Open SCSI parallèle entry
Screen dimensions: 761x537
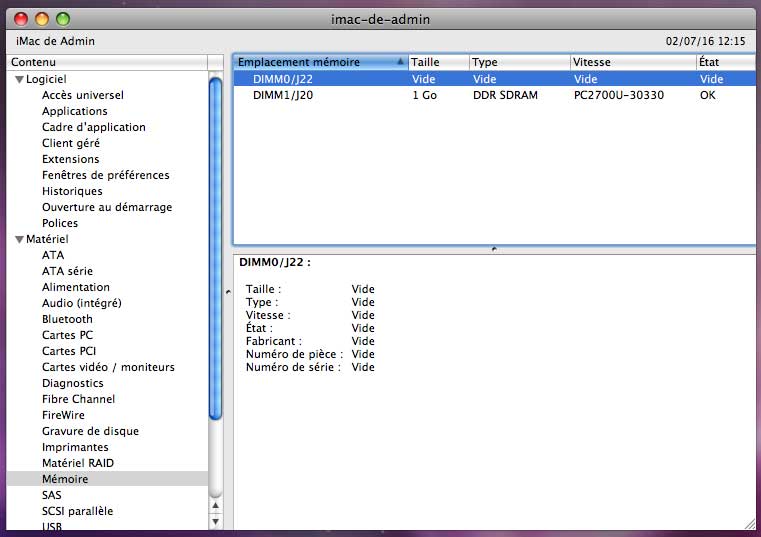point(77,511)
